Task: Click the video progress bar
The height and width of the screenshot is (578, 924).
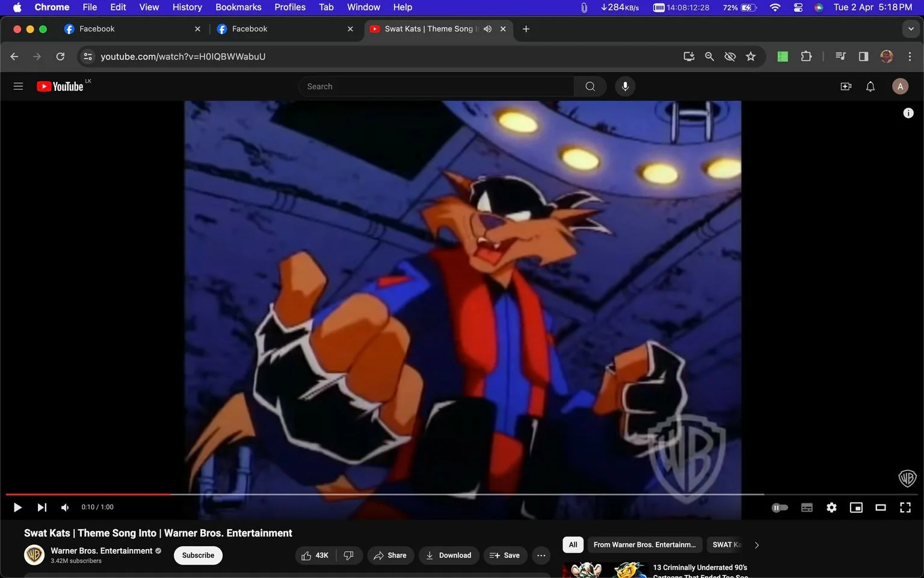Action: tap(462, 494)
